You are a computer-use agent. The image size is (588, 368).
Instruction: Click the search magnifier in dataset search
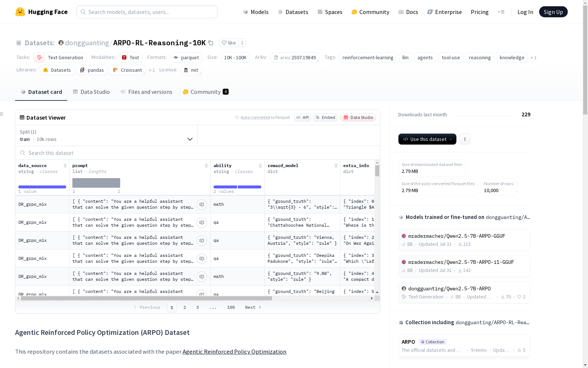(23, 153)
